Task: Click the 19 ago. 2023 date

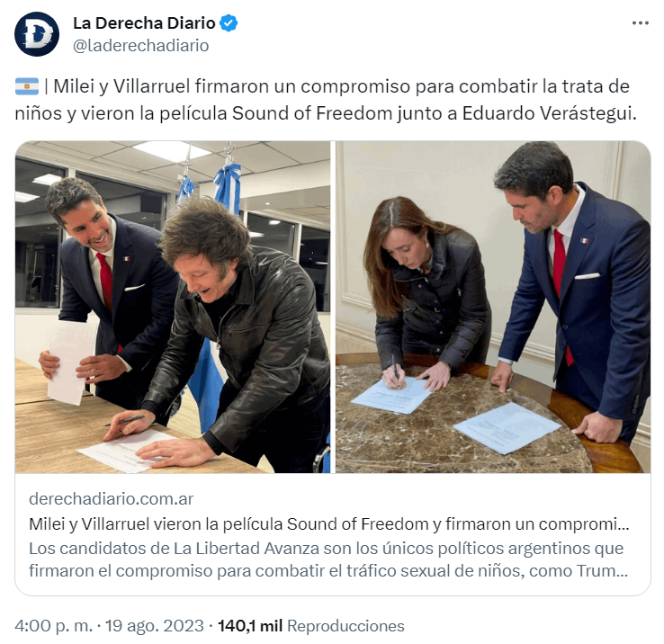Action: [155, 626]
